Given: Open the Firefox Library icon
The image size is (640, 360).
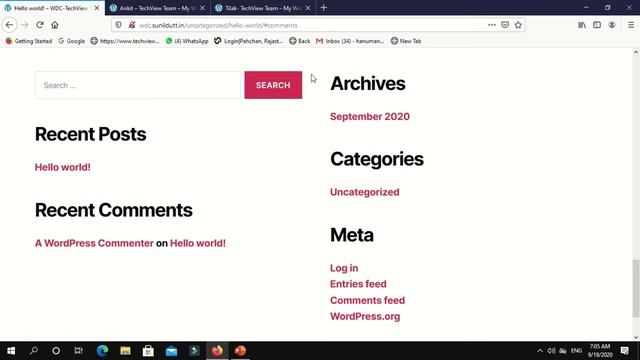Looking at the screenshot, I should click(582, 25).
